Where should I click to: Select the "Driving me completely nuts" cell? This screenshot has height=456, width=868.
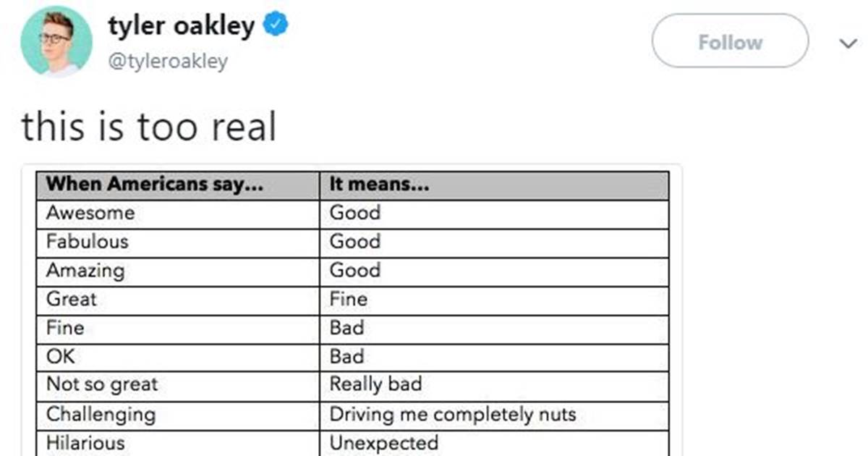coord(453,414)
